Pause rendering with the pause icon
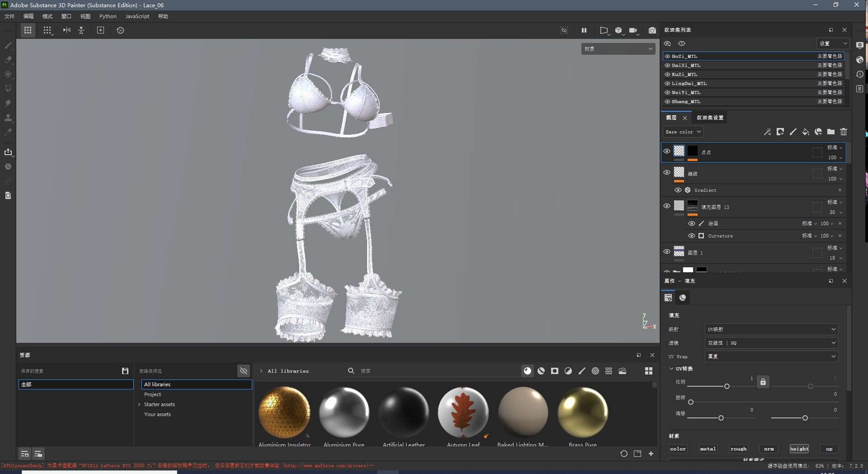The width and height of the screenshot is (868, 474). [584, 30]
